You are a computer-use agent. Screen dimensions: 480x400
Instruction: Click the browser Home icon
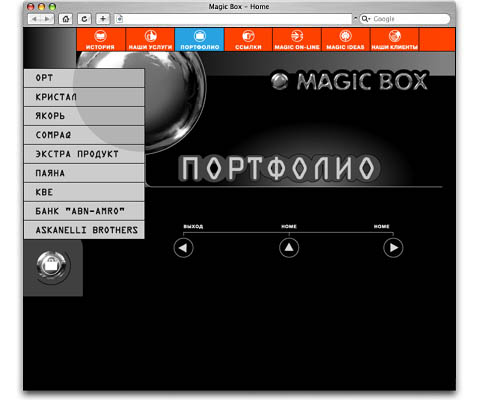click(66, 19)
